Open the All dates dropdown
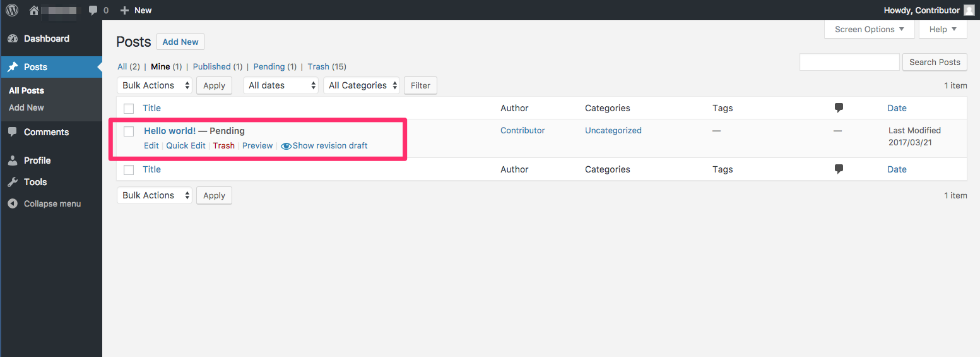980x357 pixels. tap(280, 85)
